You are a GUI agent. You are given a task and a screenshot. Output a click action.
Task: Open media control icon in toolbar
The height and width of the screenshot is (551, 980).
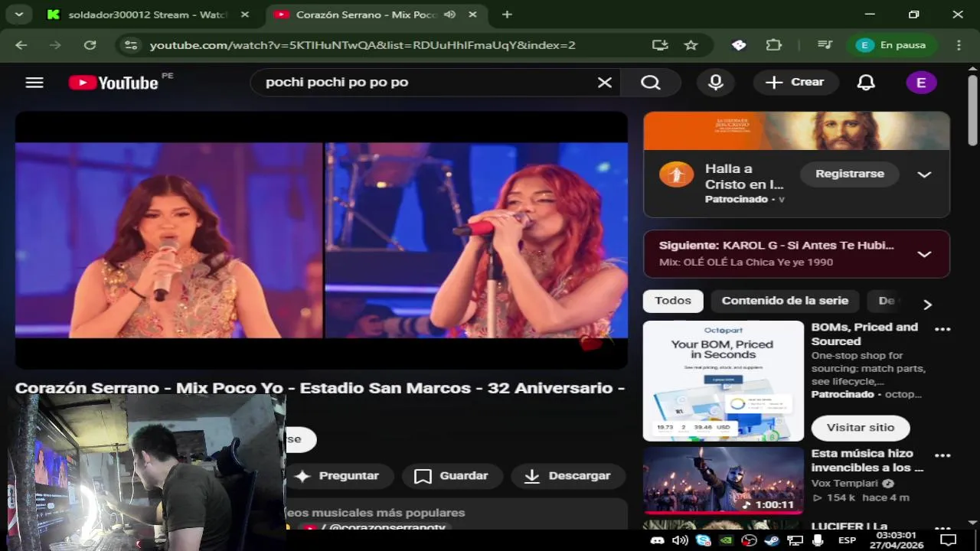coord(825,45)
